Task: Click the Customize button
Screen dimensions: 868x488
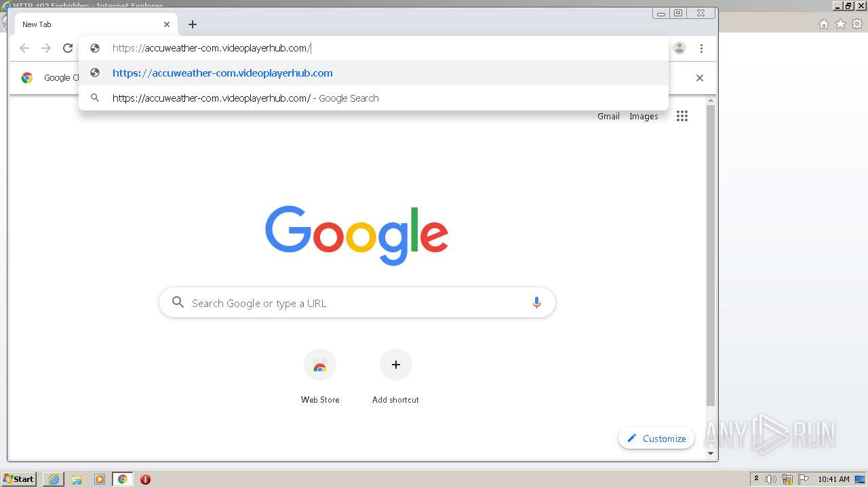Action: pyautogui.click(x=656, y=439)
